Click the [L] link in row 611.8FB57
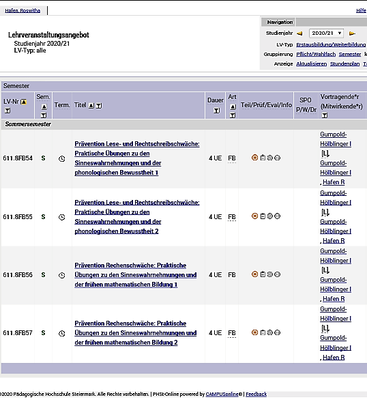Image resolution: width=367 pixels, height=402 pixels. click(325, 328)
